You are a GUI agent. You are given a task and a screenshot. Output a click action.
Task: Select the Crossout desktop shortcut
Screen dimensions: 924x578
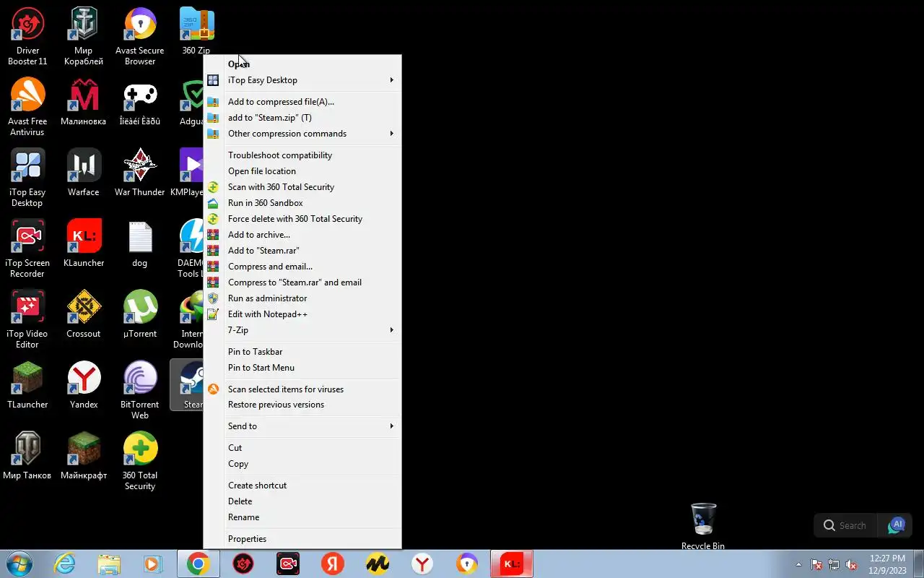click(84, 314)
